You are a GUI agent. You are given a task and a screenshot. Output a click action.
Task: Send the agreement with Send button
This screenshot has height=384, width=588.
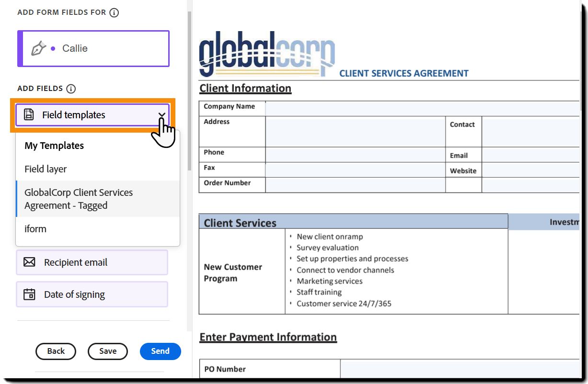pyautogui.click(x=160, y=351)
